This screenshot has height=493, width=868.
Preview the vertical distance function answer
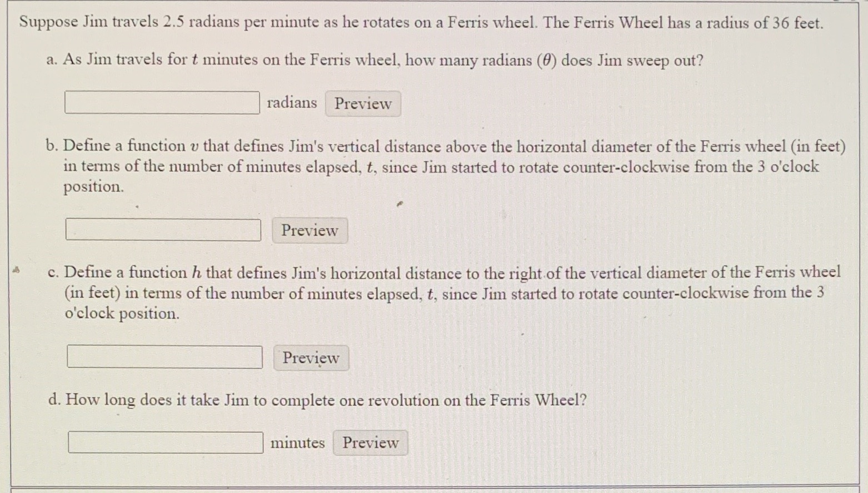[x=310, y=230]
